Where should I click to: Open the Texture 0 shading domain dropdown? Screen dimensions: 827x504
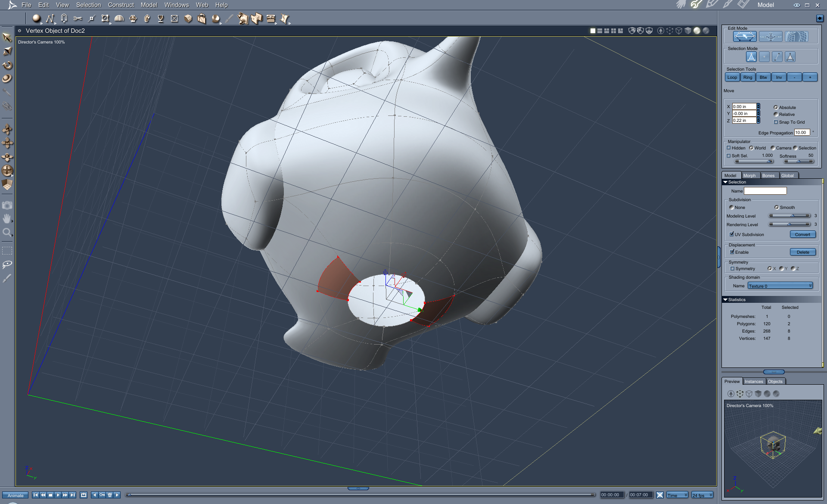(780, 286)
